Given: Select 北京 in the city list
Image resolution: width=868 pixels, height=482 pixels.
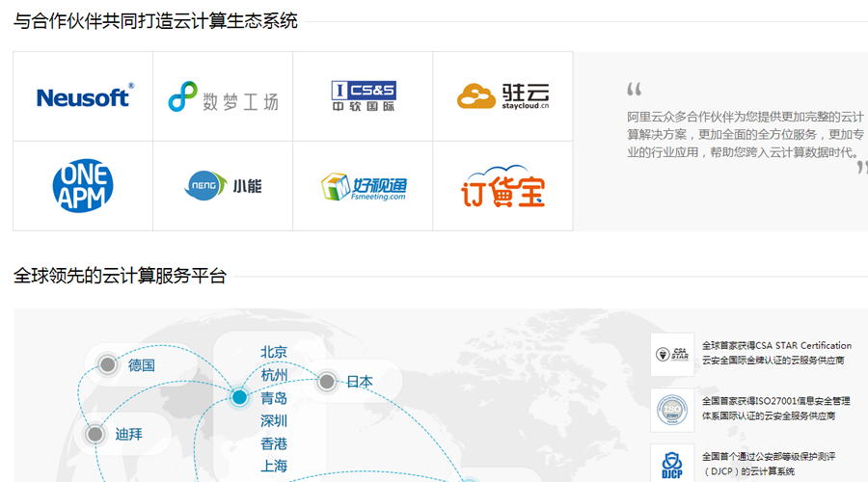Looking at the screenshot, I should [x=274, y=352].
